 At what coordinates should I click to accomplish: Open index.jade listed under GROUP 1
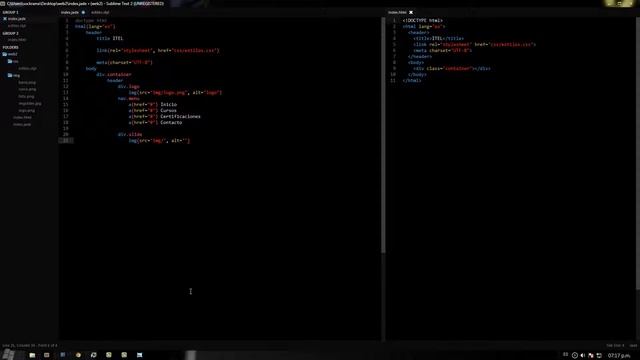[x=17, y=19]
